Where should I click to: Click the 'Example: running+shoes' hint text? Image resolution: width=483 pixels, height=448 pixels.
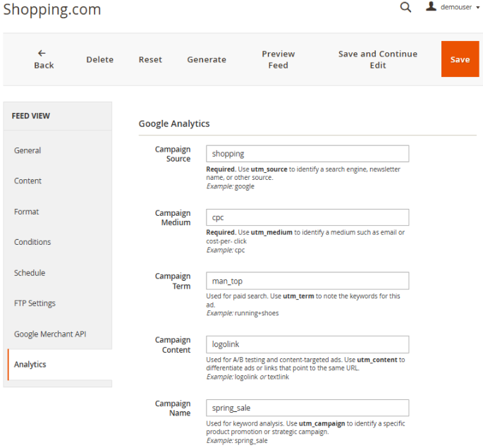coord(243,313)
